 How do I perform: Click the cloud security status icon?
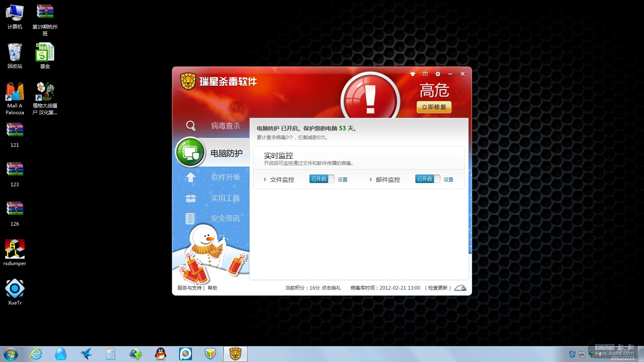(460, 288)
